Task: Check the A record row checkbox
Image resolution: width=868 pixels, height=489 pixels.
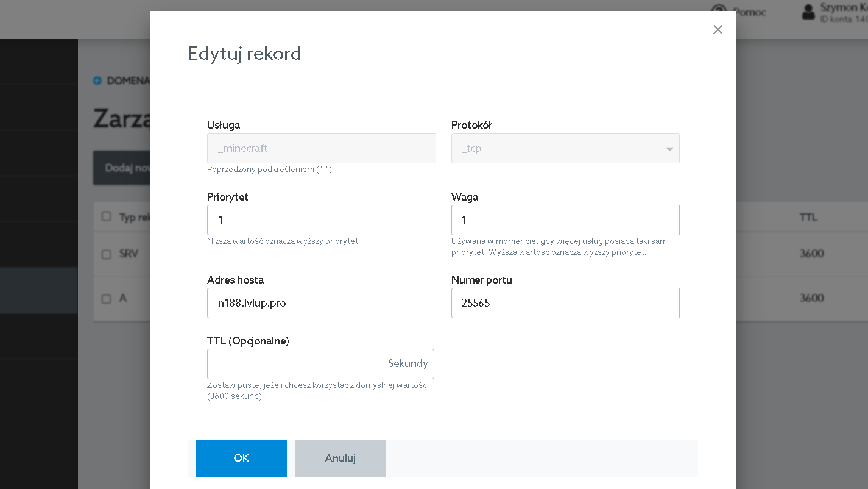Action: click(107, 299)
